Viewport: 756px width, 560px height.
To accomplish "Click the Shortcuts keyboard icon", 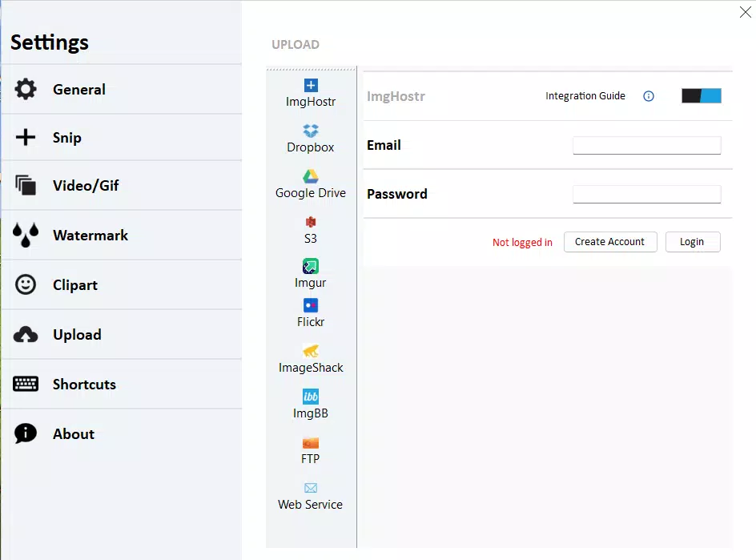I will [26, 384].
